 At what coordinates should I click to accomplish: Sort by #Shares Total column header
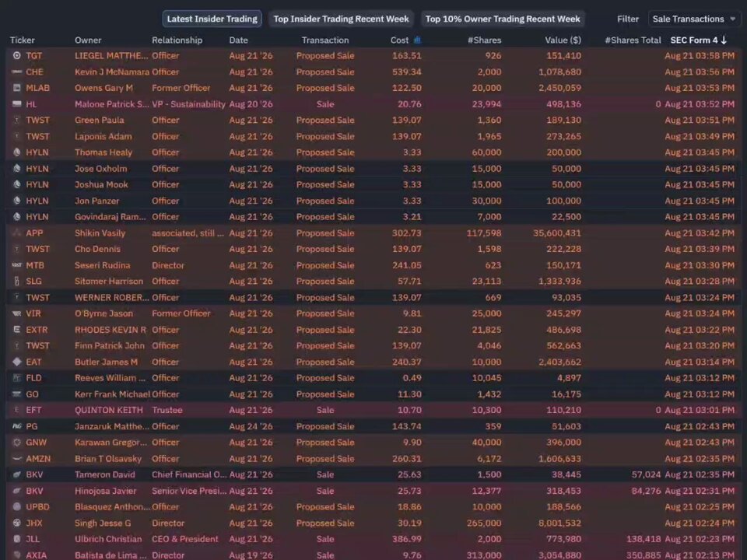coord(633,40)
